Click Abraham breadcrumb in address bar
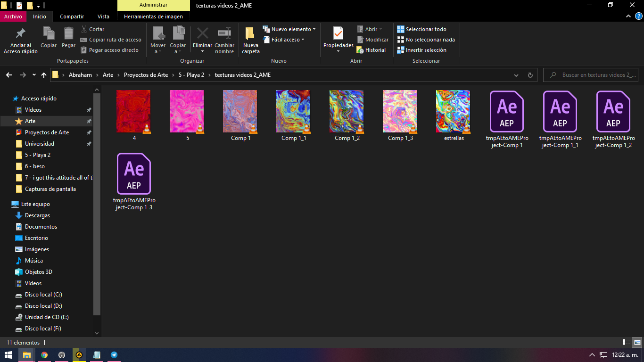 click(x=80, y=75)
